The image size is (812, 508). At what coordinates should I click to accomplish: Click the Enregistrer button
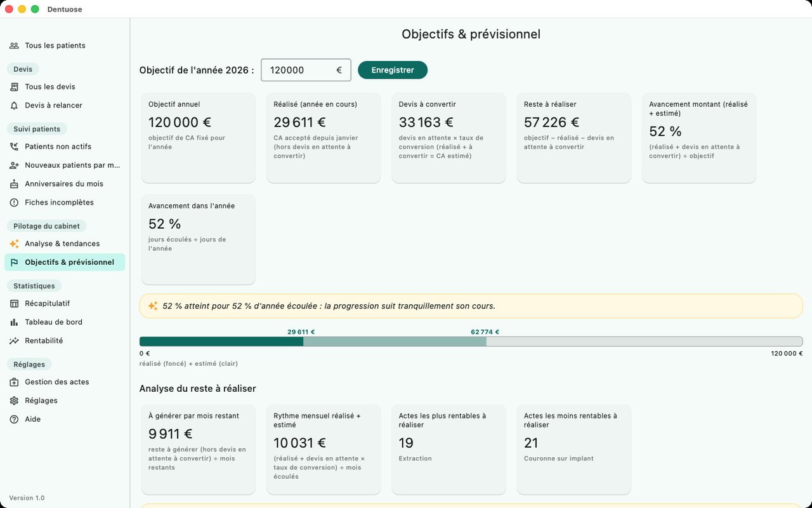coord(393,70)
